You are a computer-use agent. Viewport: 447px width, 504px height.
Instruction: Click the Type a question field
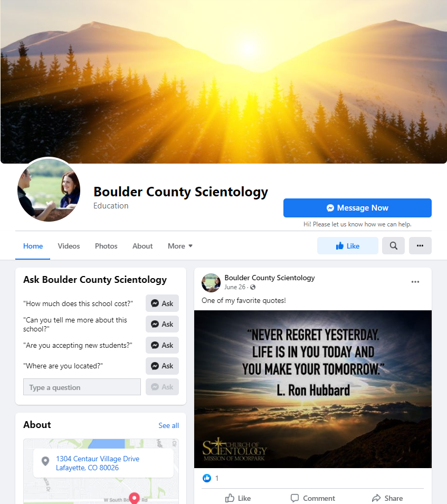tap(82, 387)
